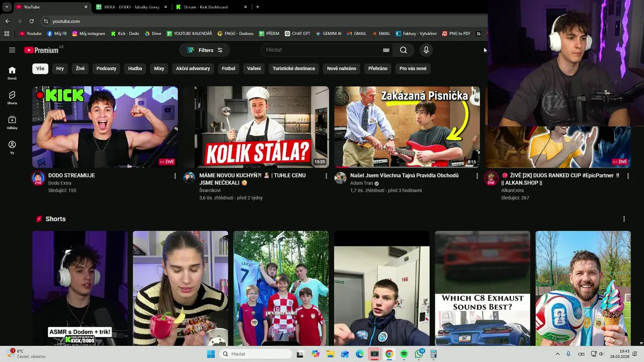Open the DODO STREAMUJE live thumbnail
644x362 pixels.
(x=105, y=127)
